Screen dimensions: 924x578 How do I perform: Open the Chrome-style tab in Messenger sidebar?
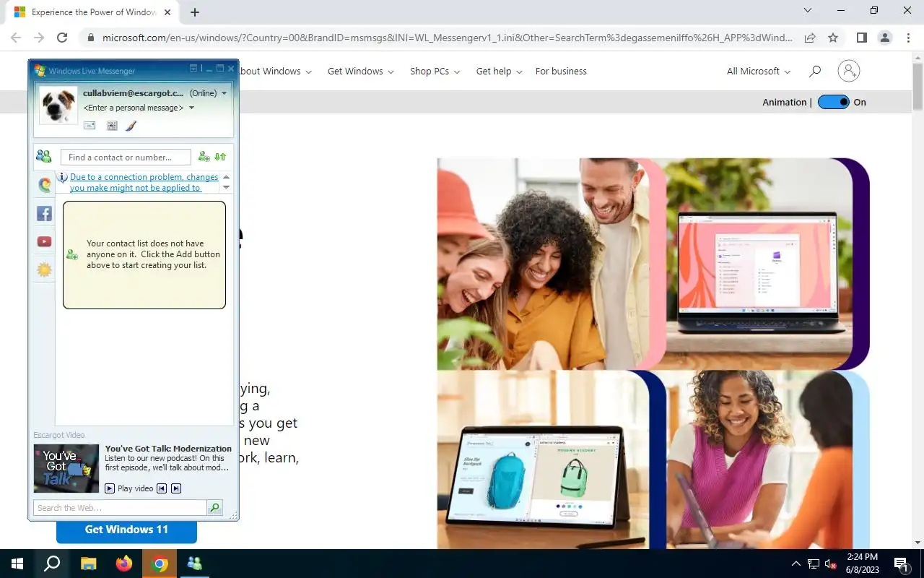coord(45,185)
